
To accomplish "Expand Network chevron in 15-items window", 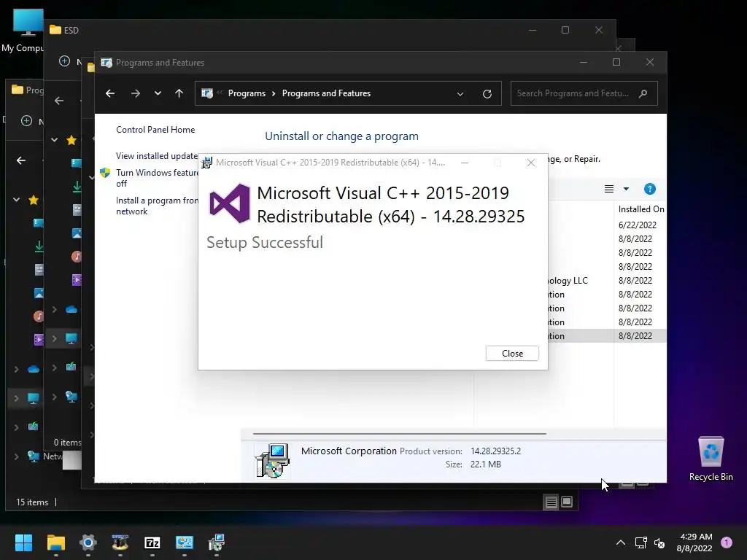I will point(16,456).
